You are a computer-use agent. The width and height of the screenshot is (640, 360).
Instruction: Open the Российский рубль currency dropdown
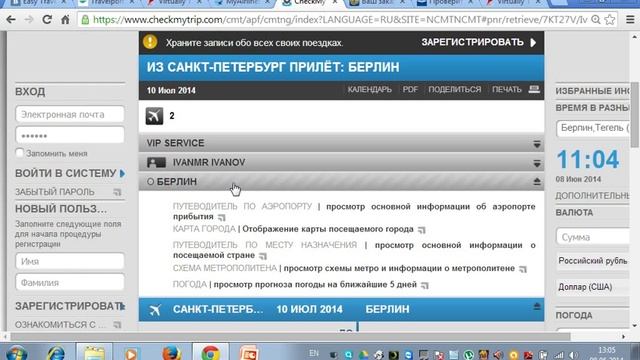pos(593,261)
